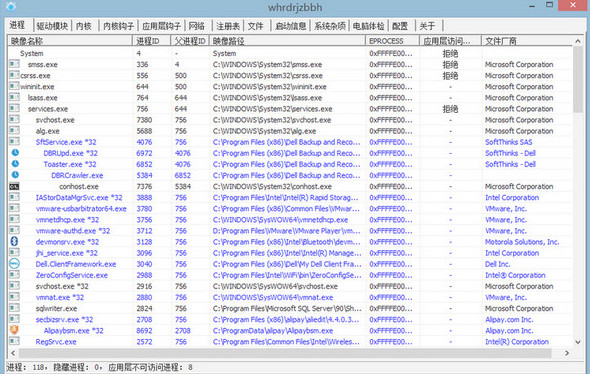Image resolution: width=590 pixels, height=374 pixels.
Task: Click the icon beside ZeroConfigService.exe
Action: click(x=14, y=275)
